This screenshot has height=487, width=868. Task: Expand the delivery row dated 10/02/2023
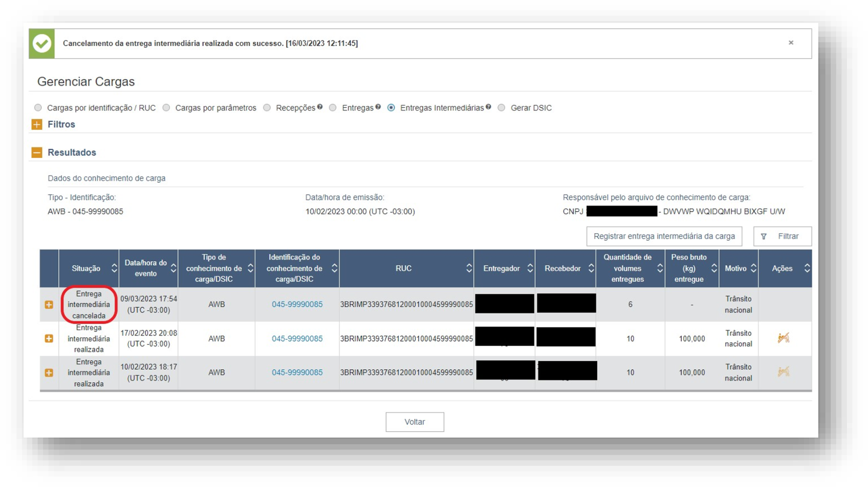point(49,373)
